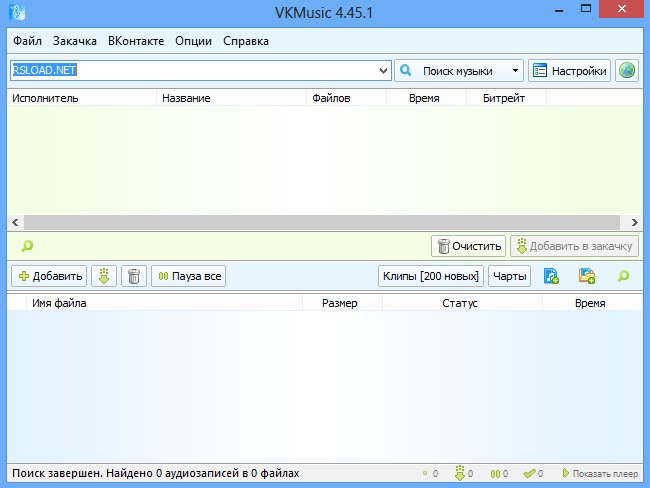
Task: Click the Клипы [200 новых] button
Action: tap(431, 276)
